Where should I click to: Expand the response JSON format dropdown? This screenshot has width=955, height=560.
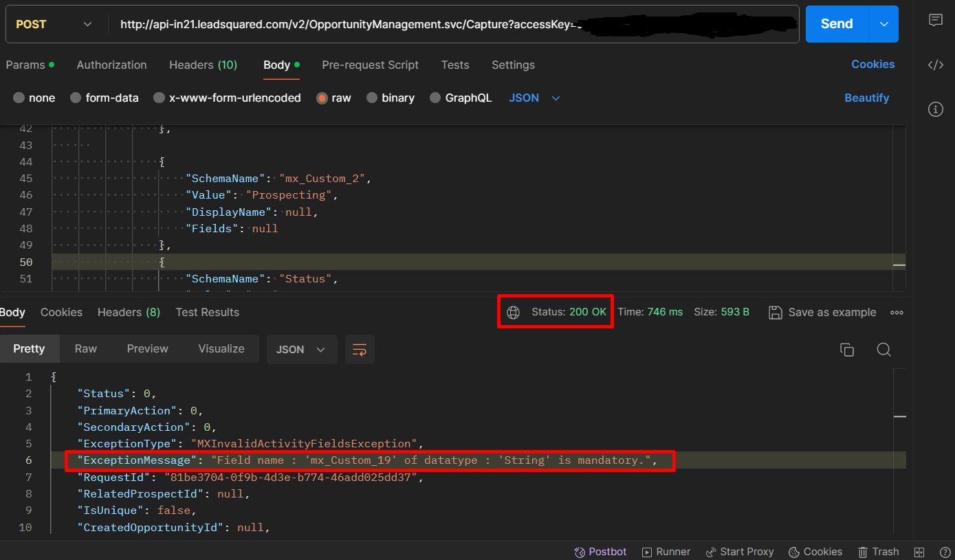point(301,350)
